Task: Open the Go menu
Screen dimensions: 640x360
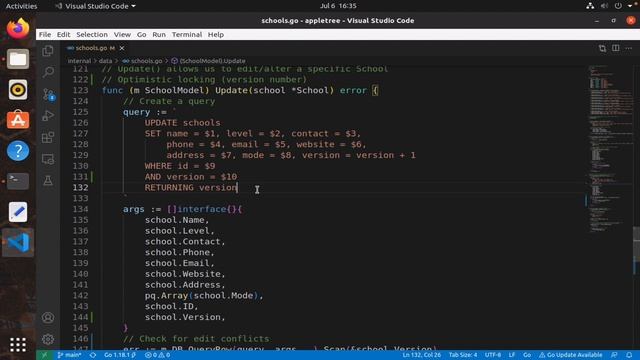Action: coord(141,35)
